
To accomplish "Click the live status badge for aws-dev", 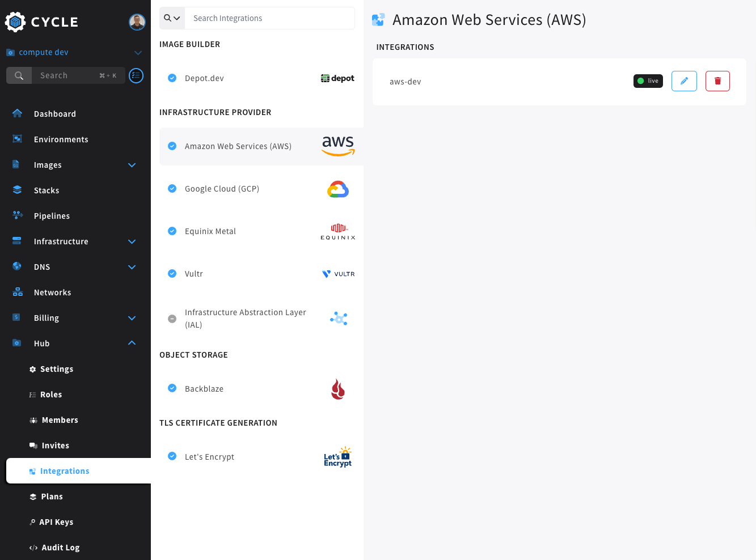I will coord(648,81).
